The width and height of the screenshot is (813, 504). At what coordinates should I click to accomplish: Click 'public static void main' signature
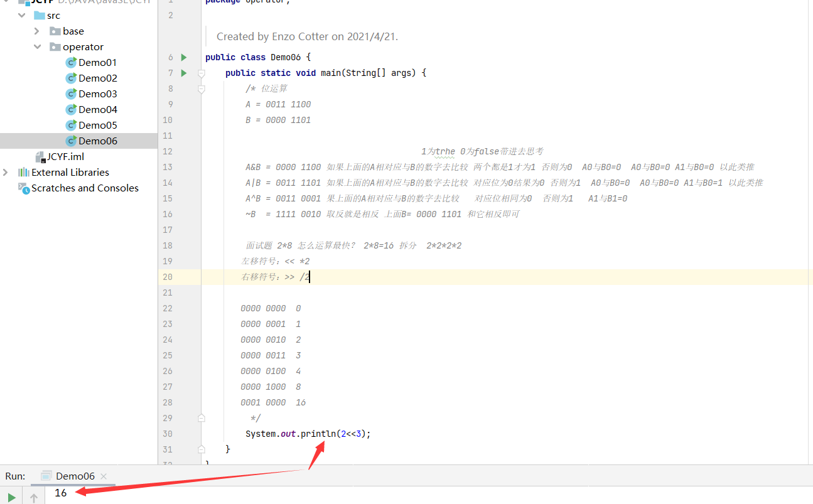pos(326,73)
